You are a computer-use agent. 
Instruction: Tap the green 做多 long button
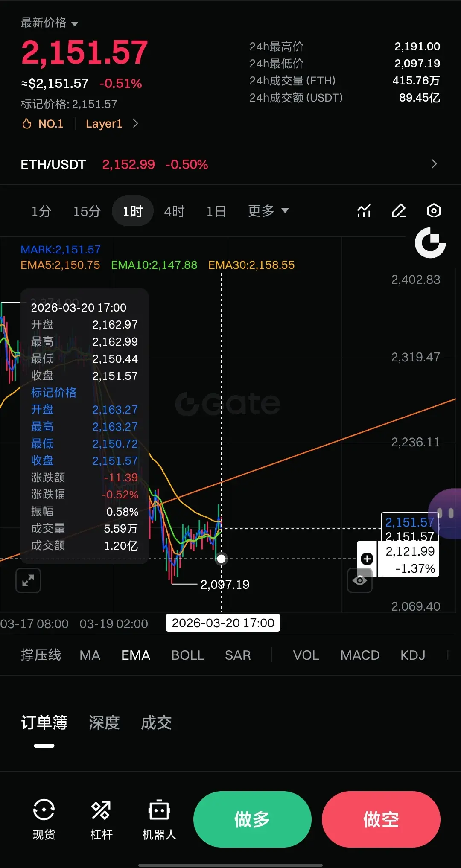click(252, 819)
